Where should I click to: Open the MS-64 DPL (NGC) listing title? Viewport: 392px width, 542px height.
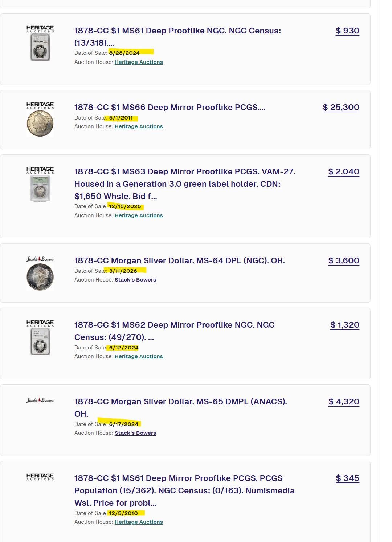180,261
